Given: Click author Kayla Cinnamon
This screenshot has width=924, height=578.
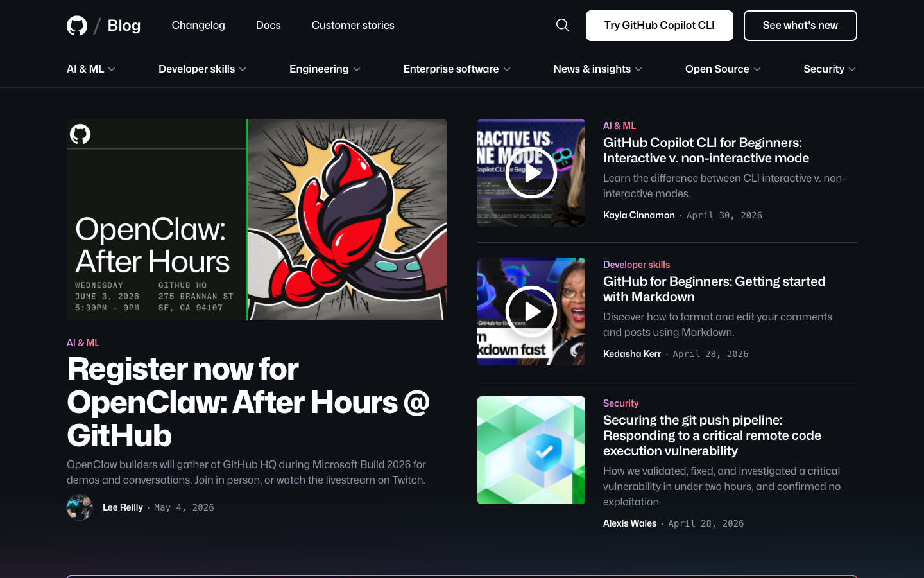Looking at the screenshot, I should (639, 215).
